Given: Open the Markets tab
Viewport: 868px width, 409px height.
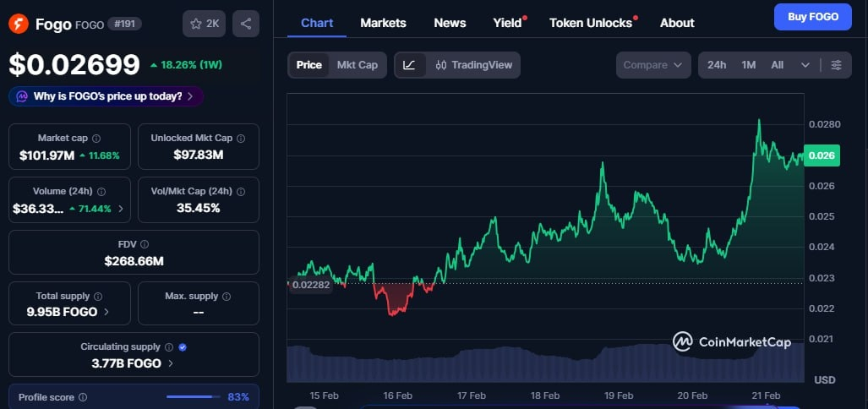Looking at the screenshot, I should click(383, 23).
